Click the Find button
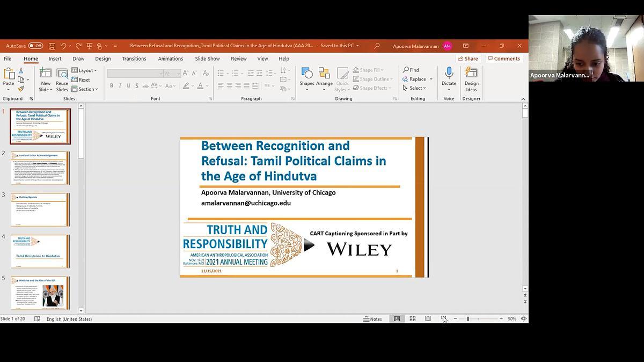The image size is (644, 362). (x=411, y=70)
